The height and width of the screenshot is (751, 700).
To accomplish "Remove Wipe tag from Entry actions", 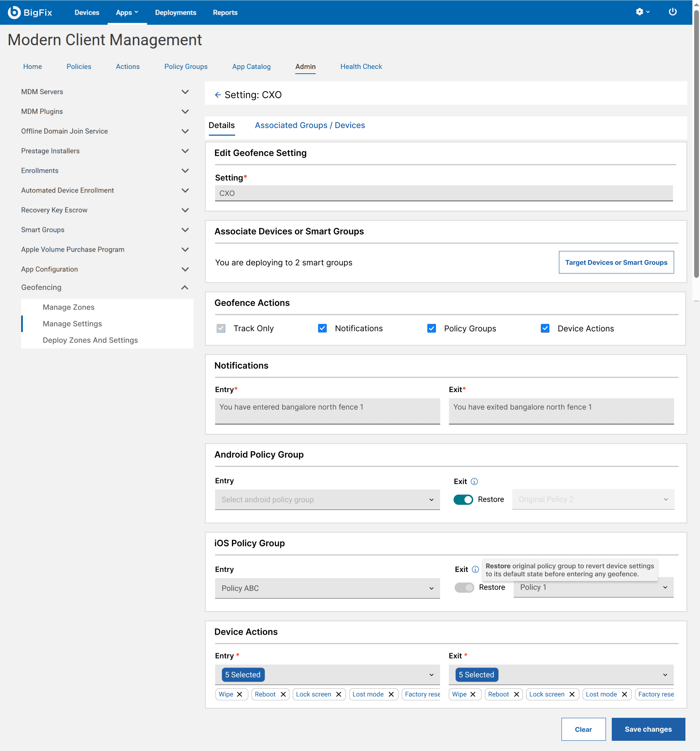I will [x=240, y=694].
